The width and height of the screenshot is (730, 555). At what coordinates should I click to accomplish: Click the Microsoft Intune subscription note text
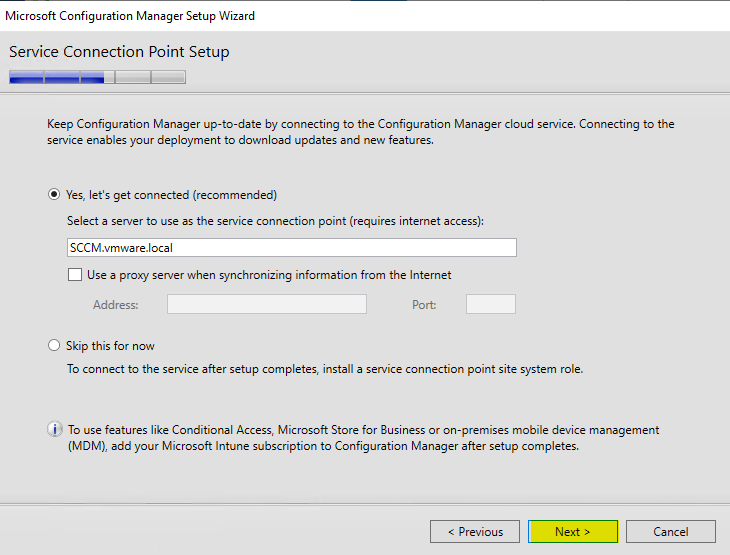[x=364, y=438]
